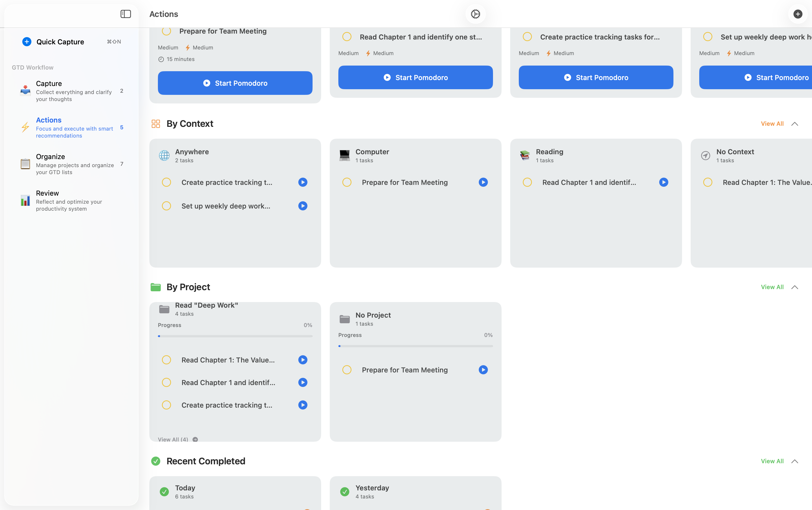Complete Read Chapter 1: The Value in Deep Work project
The image size is (812, 510).
point(166,360)
